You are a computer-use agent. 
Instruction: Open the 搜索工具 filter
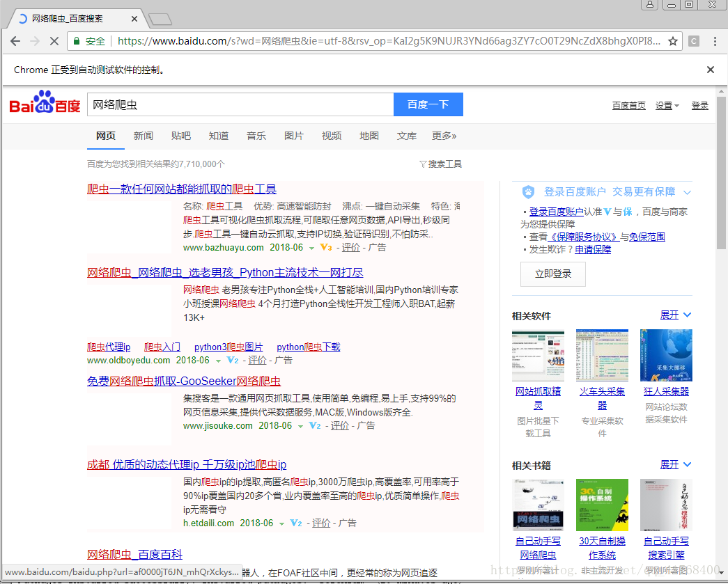(x=440, y=164)
